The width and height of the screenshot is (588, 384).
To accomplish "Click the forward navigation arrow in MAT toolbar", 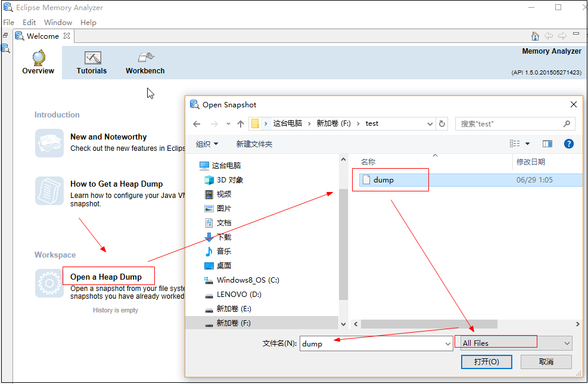I will [x=562, y=36].
